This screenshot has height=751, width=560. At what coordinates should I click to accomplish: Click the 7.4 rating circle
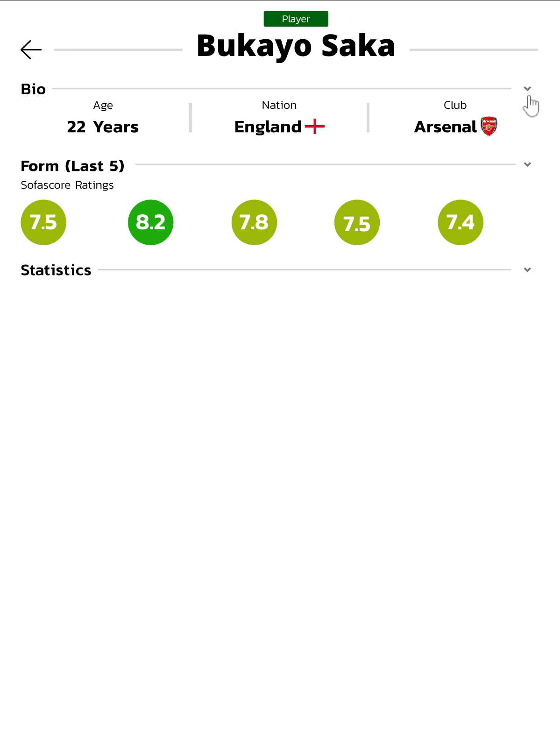tap(461, 222)
